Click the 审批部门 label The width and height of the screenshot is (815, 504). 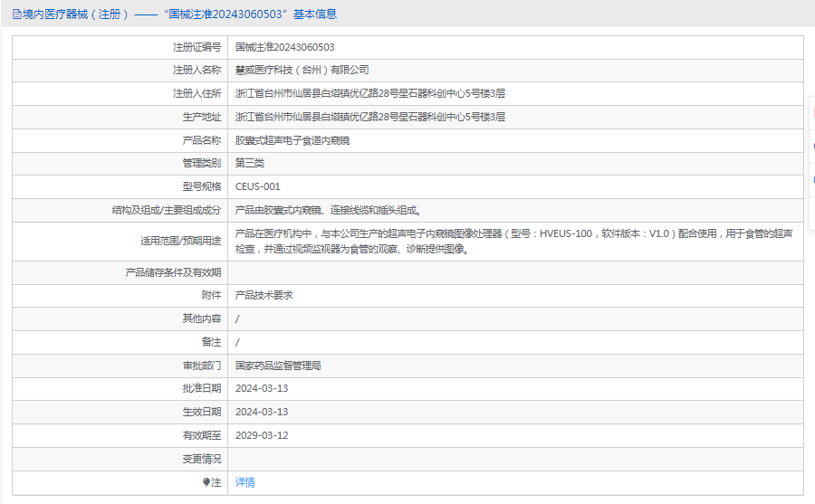(x=202, y=366)
